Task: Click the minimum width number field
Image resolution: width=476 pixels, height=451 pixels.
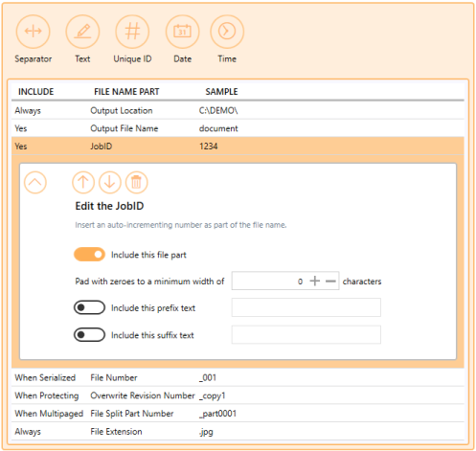Action: 285,281
